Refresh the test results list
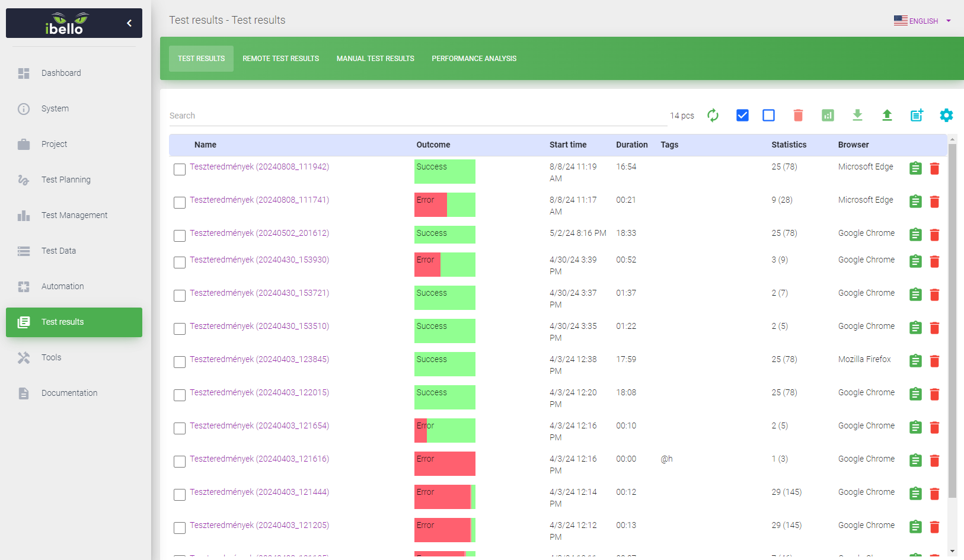The width and height of the screenshot is (964, 560). tap(713, 115)
